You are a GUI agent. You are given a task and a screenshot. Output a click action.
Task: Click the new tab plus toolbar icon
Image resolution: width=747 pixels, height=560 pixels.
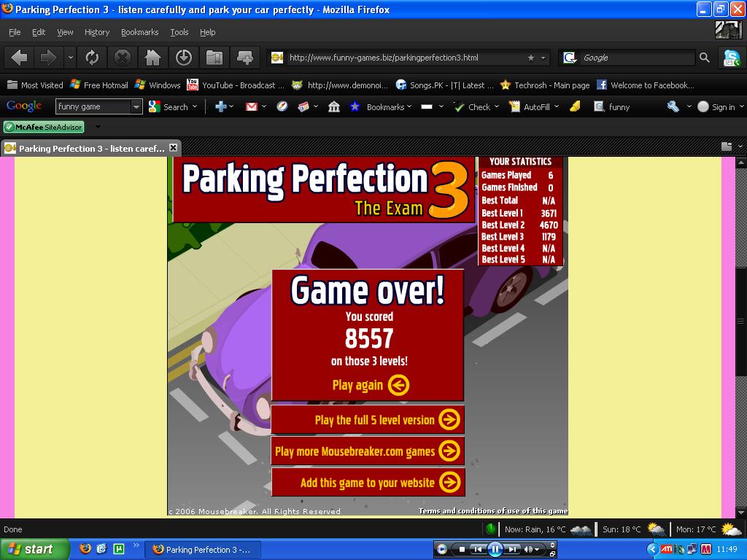pyautogui.click(x=245, y=58)
